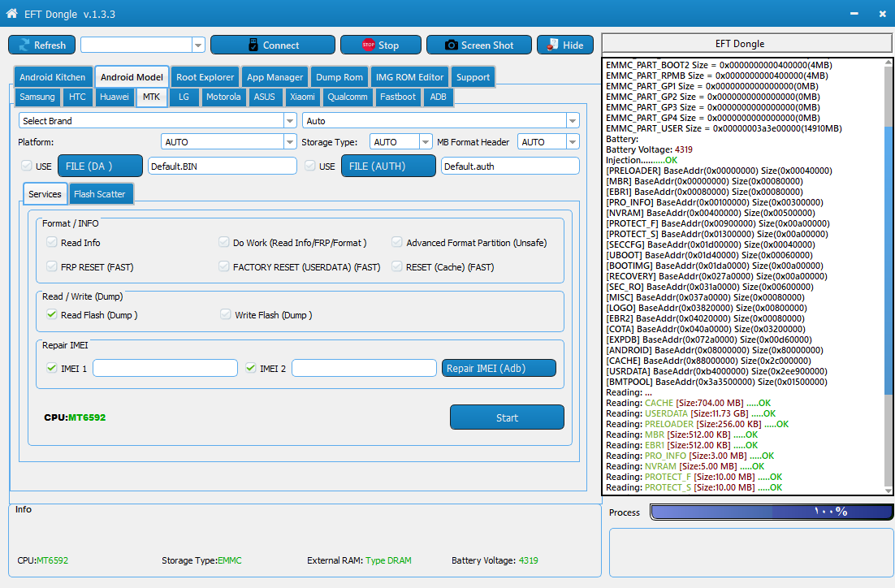
Task: Select the Motorola brand tab
Action: coord(223,97)
